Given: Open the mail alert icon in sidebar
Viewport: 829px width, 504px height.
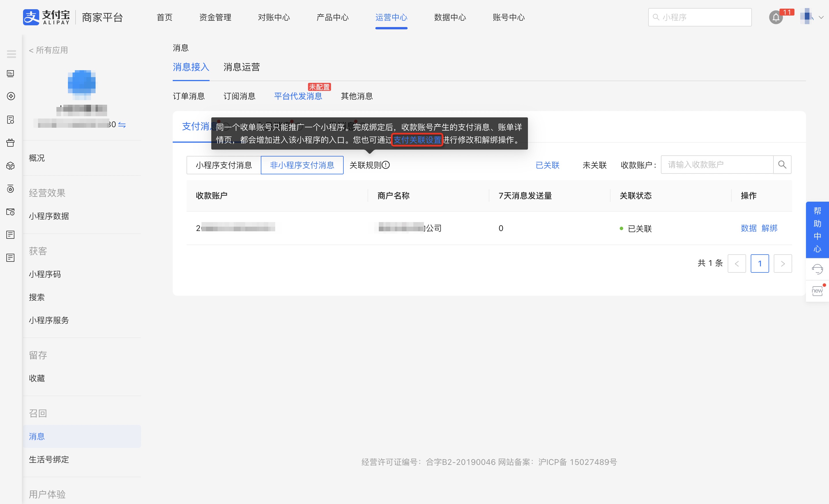Looking at the screenshot, I should tap(10, 212).
